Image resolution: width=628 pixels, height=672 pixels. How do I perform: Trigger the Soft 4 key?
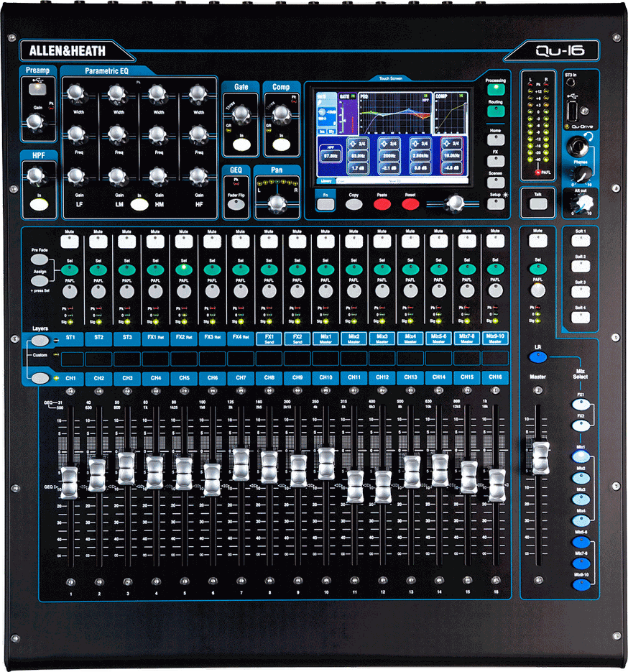[x=581, y=317]
